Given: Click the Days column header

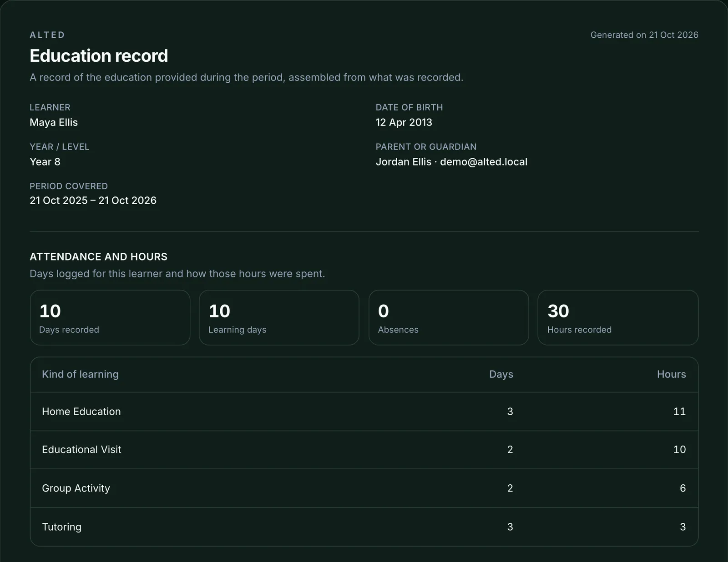Looking at the screenshot, I should point(501,374).
